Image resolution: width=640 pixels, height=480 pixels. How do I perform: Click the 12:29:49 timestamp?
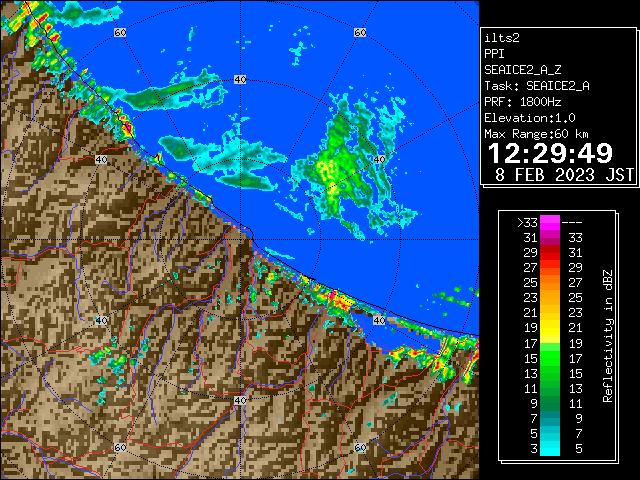click(x=550, y=153)
